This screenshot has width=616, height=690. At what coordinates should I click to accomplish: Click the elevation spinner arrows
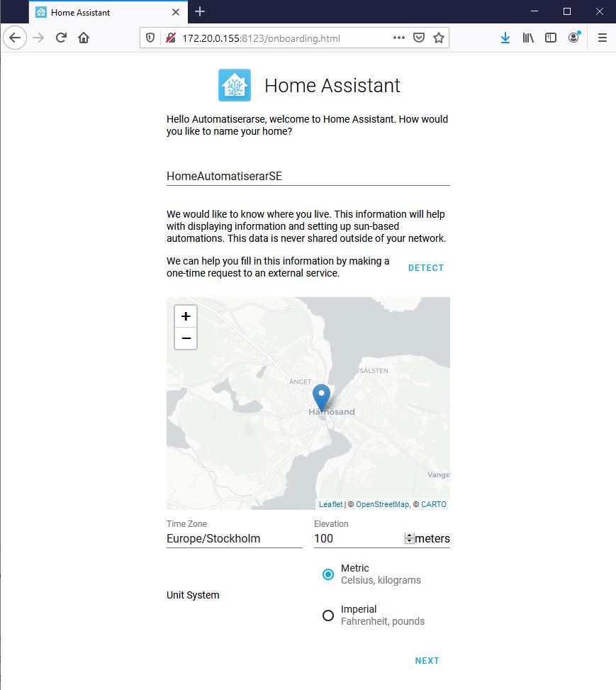point(409,538)
